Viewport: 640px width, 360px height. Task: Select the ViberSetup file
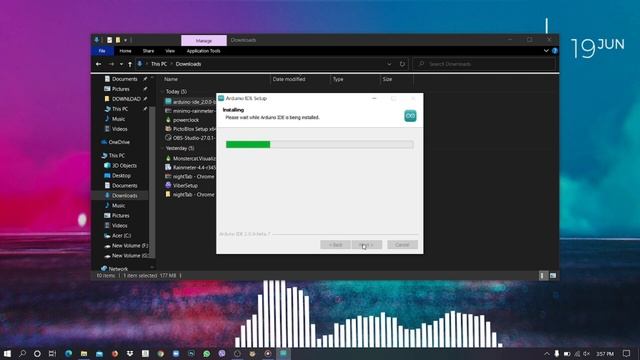(x=185, y=185)
